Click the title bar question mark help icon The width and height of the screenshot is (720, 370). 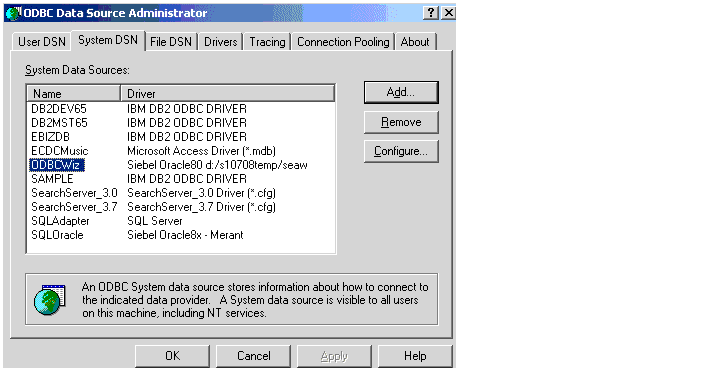tap(431, 13)
